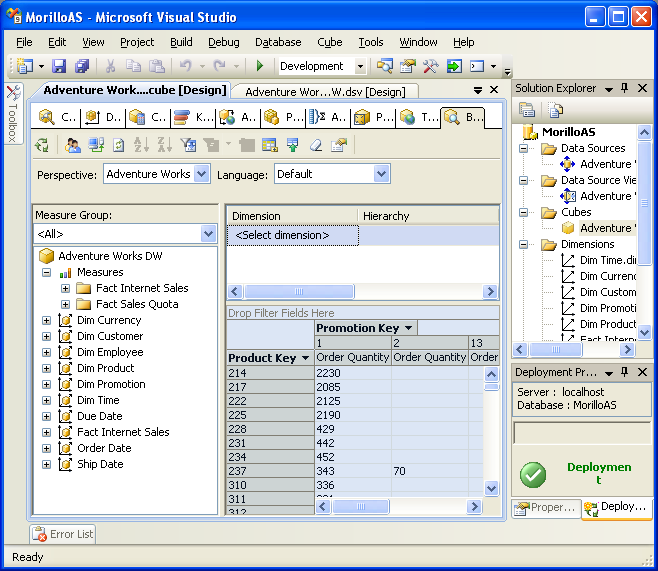
Task: Click the Change User icon
Action: 73,145
